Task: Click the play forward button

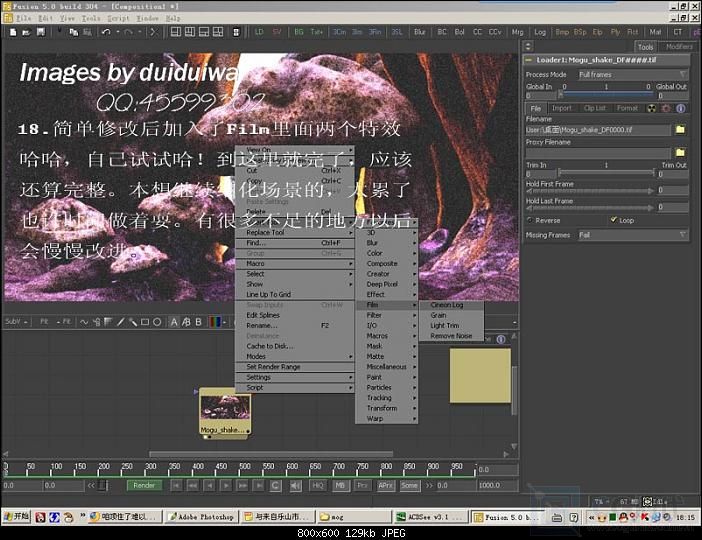Action: [x=226, y=485]
